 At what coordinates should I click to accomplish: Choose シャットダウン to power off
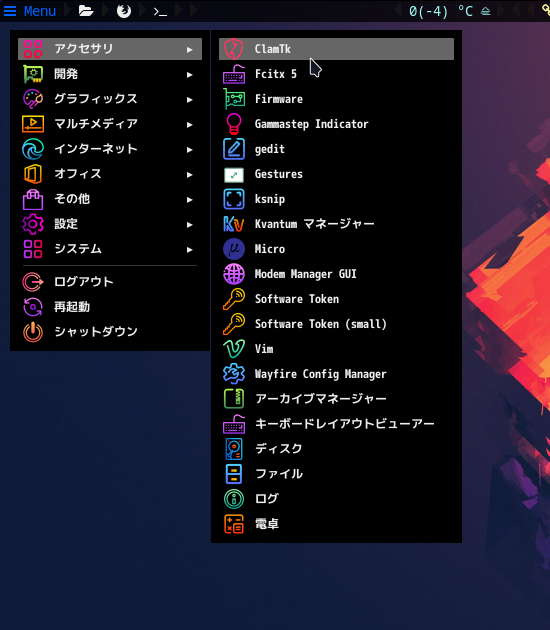click(x=96, y=332)
